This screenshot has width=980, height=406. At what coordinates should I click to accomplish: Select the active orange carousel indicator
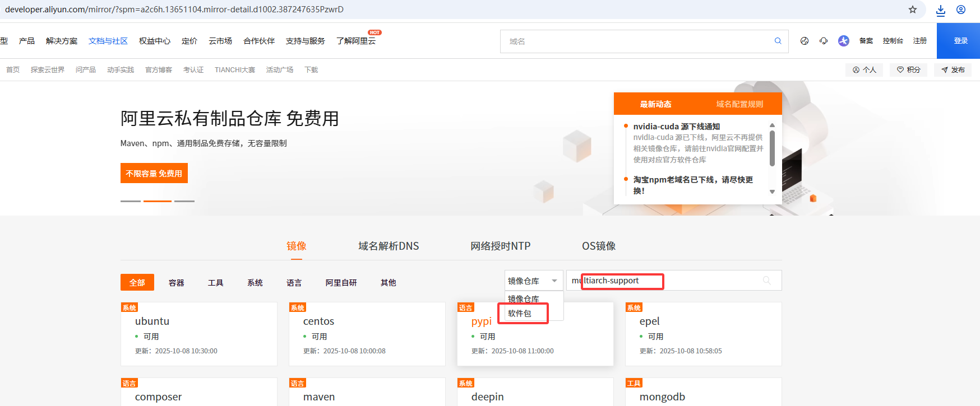158,201
